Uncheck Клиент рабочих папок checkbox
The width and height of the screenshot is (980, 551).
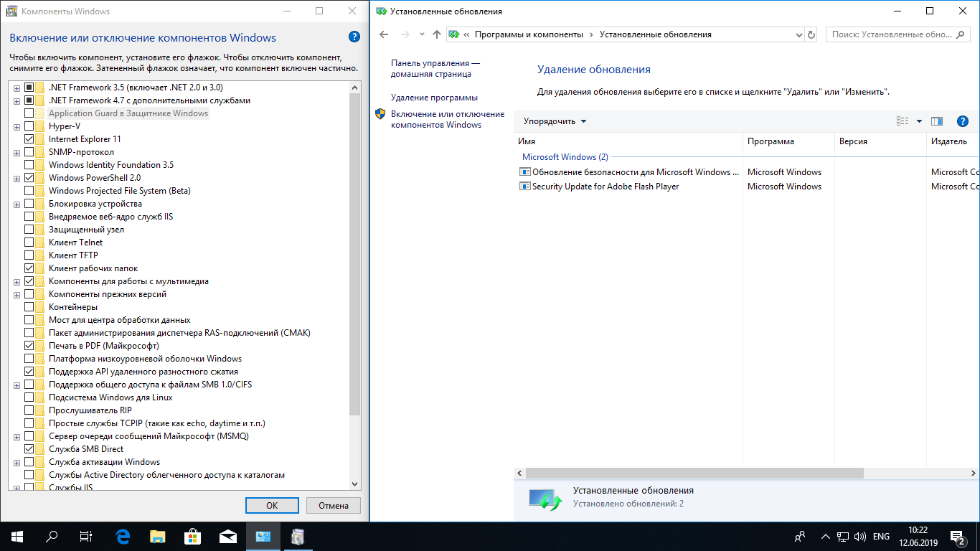click(x=29, y=268)
